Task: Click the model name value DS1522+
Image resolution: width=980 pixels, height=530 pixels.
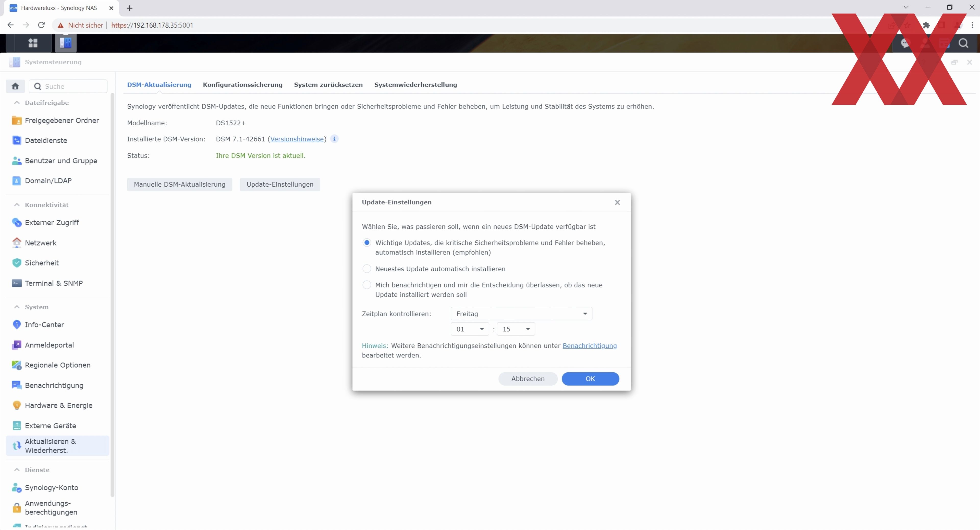Action: (230, 123)
